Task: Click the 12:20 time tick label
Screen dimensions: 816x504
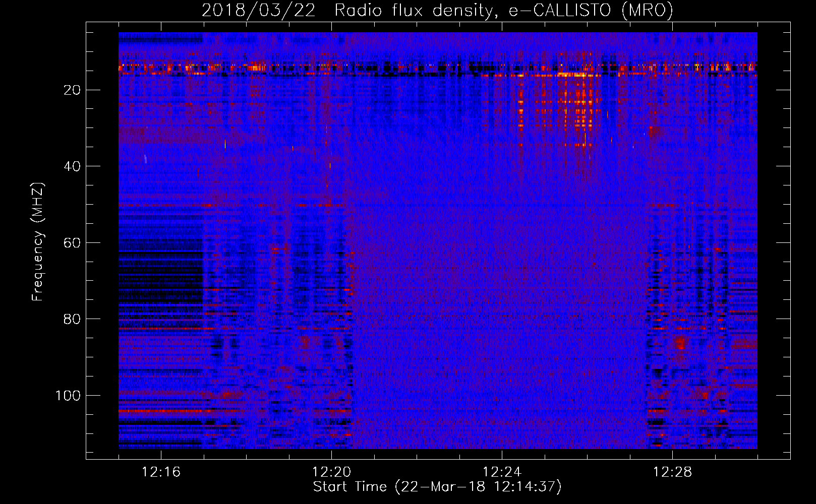Action: 331,472
